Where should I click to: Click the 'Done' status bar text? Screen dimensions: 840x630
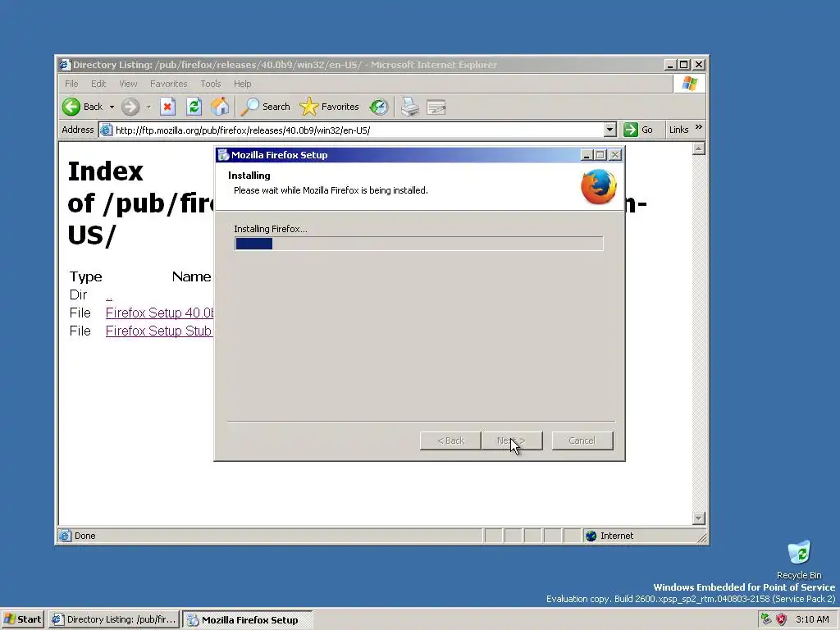pos(85,536)
